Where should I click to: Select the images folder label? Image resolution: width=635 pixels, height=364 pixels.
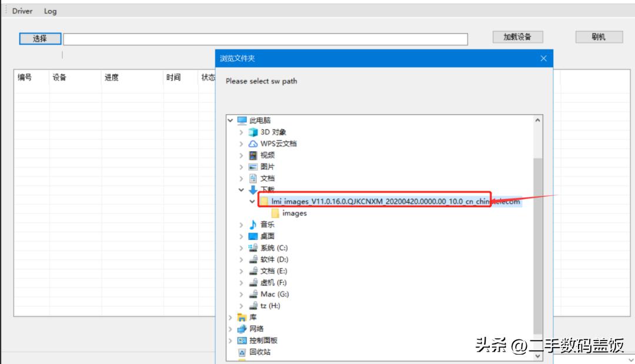295,213
